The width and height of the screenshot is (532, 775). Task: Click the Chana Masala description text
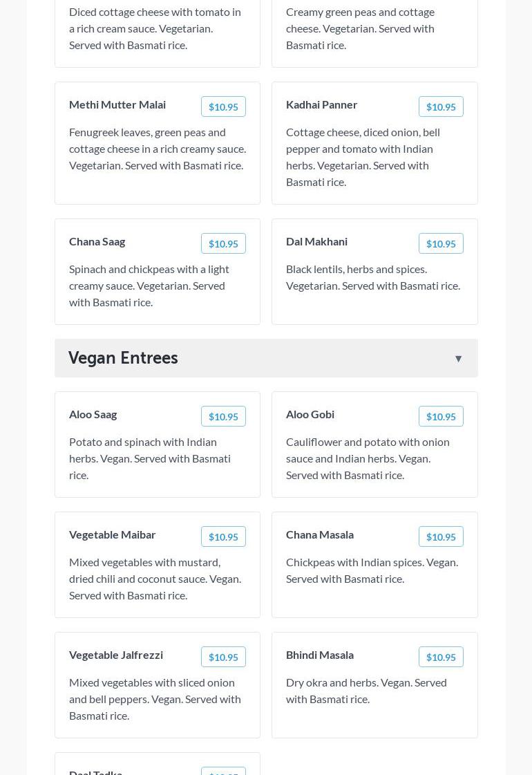(x=372, y=570)
